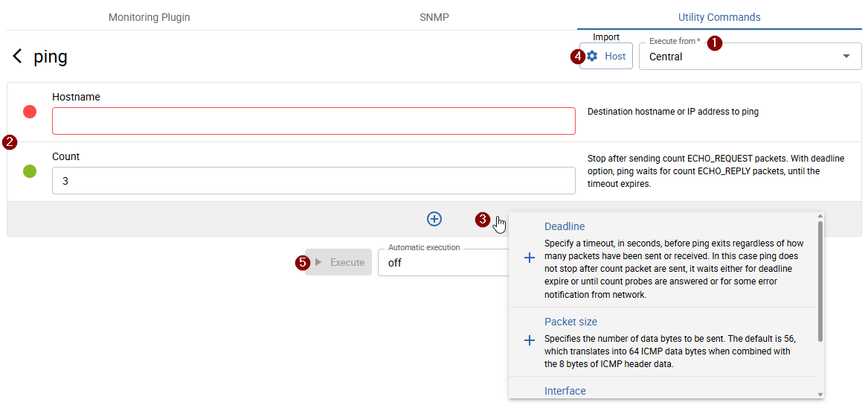
Task: Switch to the Monitoring Plugin tab
Action: pos(150,17)
